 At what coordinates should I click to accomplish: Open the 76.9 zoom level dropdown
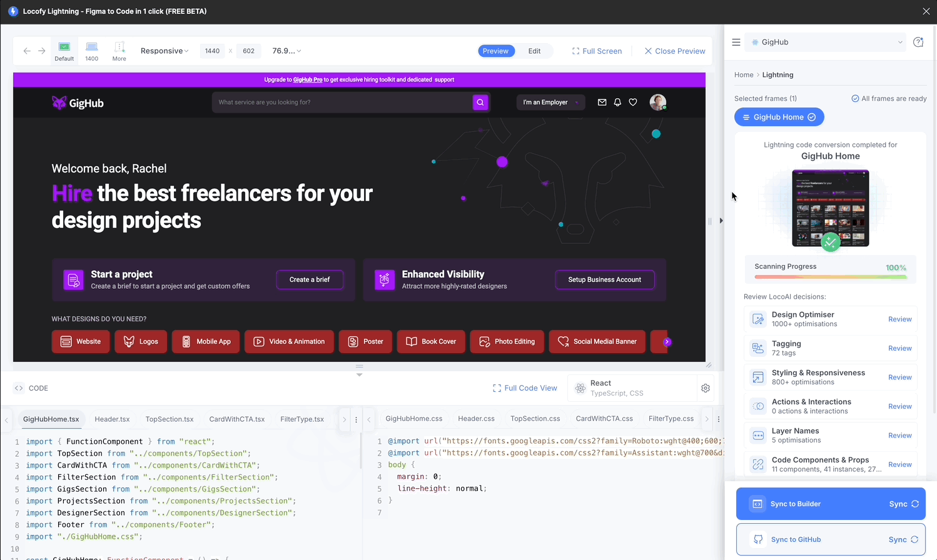[286, 51]
